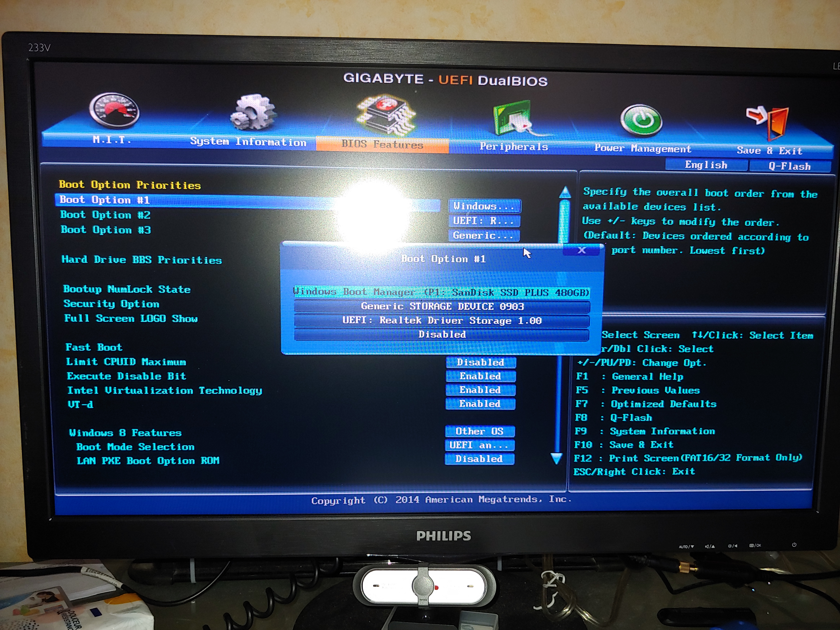The height and width of the screenshot is (630, 840).
Task: Open Boot Option #1 Windows value dropdown
Action: click(485, 206)
